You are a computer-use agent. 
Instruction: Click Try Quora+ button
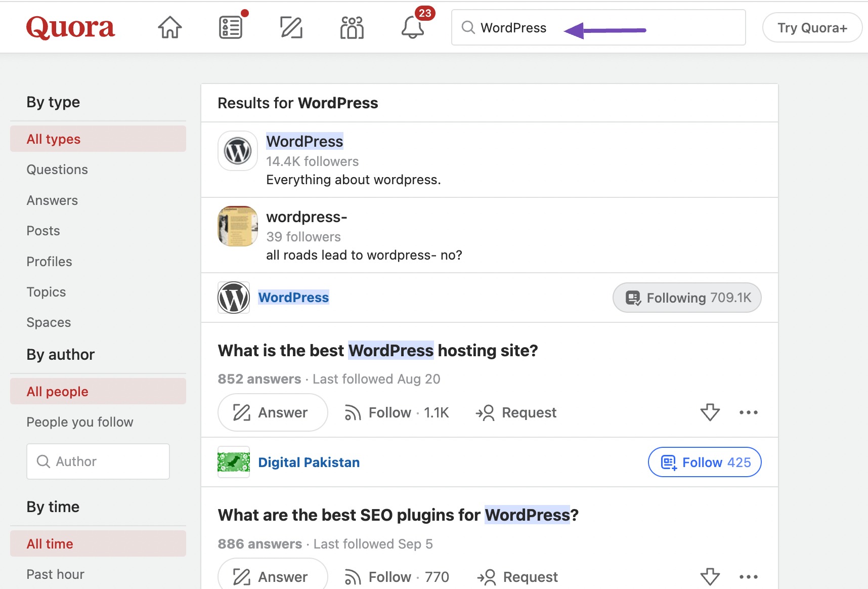click(x=812, y=27)
